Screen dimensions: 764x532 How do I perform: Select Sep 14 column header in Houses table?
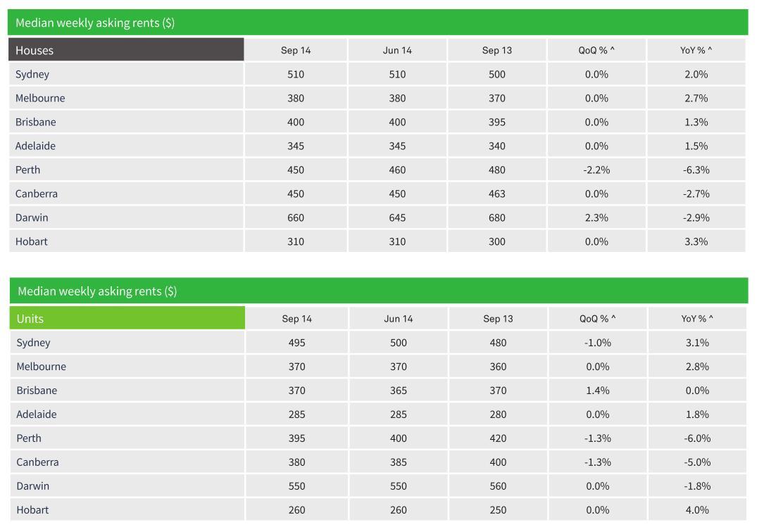[x=296, y=51]
